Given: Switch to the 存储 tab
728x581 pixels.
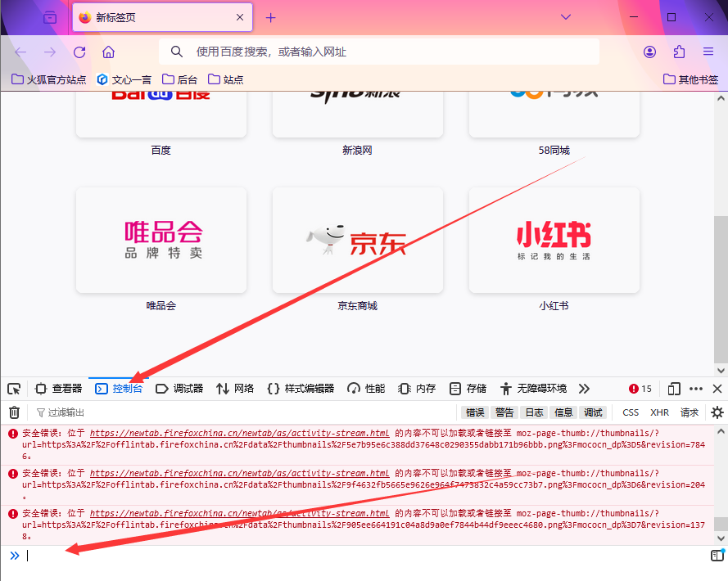Looking at the screenshot, I should tap(468, 389).
